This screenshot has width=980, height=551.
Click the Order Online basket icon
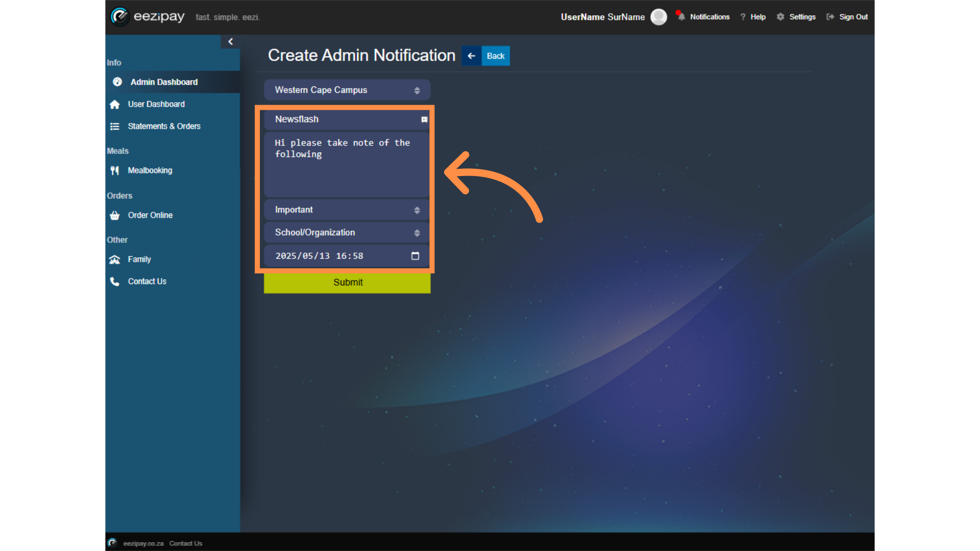click(115, 215)
